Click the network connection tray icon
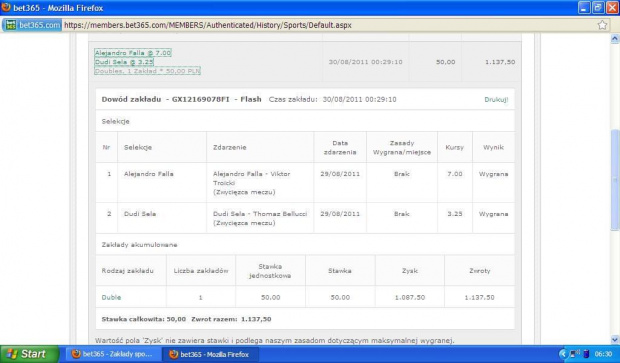620x363 pixels. click(575, 354)
